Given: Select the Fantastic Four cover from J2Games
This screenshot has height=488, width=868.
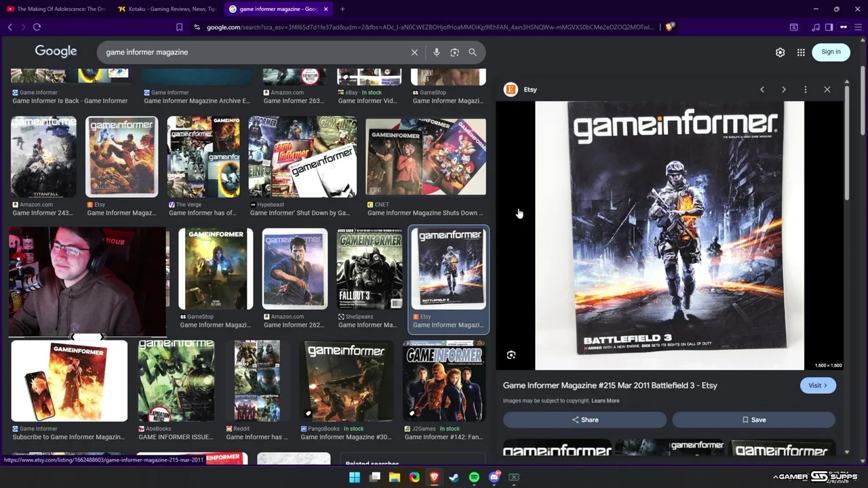Looking at the screenshot, I should point(444,381).
